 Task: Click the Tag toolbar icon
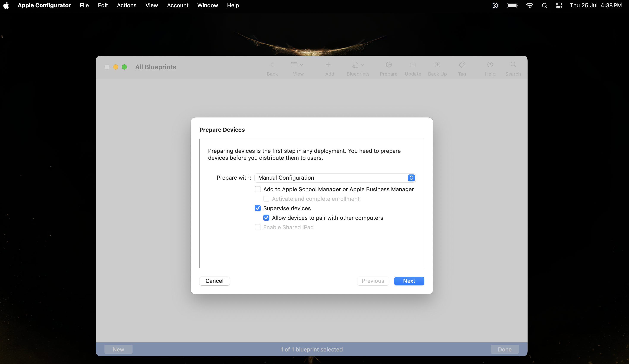pyautogui.click(x=462, y=65)
